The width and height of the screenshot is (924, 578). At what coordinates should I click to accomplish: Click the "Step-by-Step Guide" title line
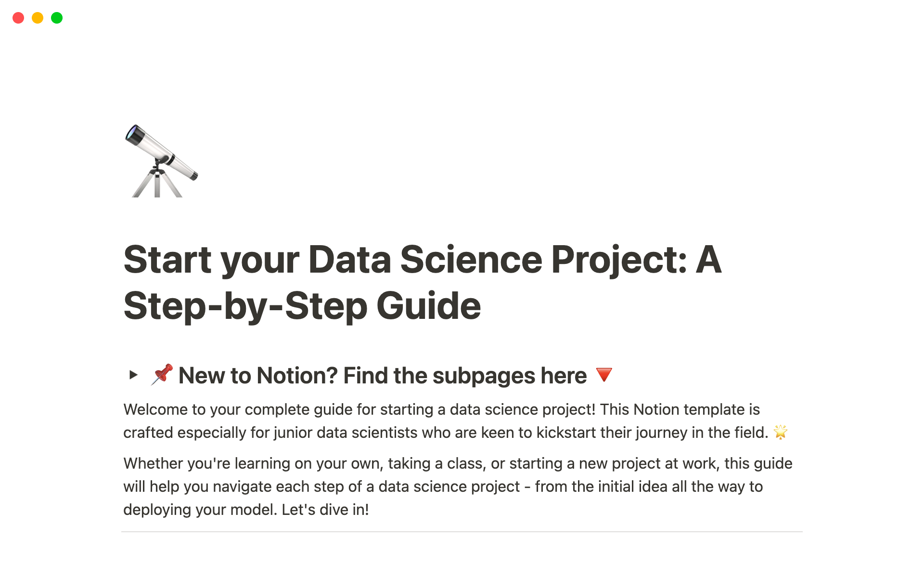pos(302,306)
